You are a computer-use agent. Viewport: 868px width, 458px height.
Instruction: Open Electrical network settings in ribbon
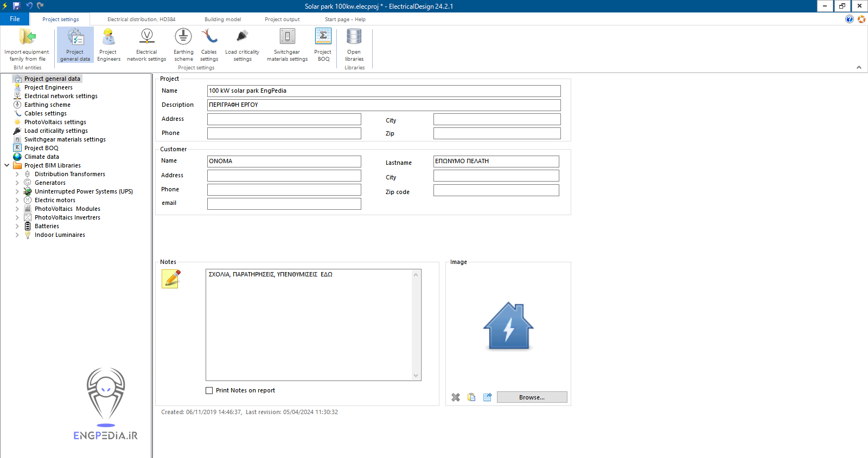coord(146,45)
